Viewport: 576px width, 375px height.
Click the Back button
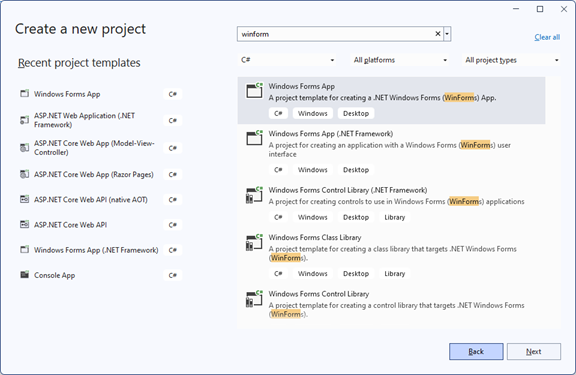click(476, 351)
